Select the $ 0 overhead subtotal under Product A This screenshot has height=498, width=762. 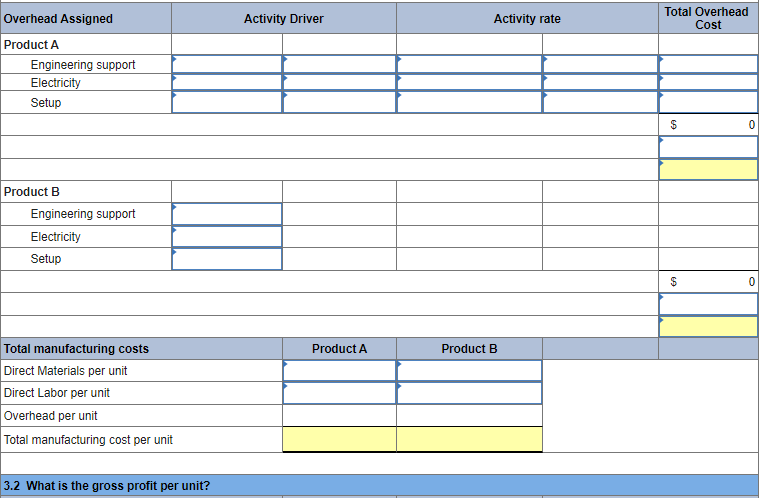709,125
